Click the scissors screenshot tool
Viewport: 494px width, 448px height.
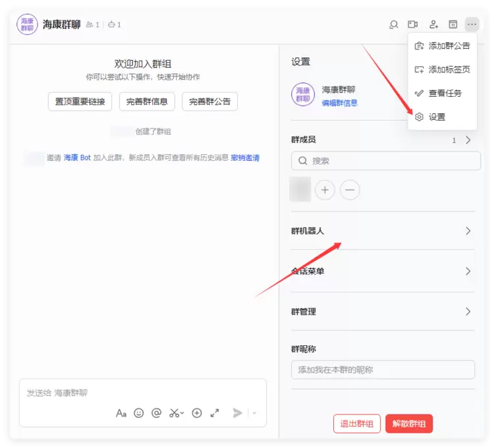click(x=175, y=413)
